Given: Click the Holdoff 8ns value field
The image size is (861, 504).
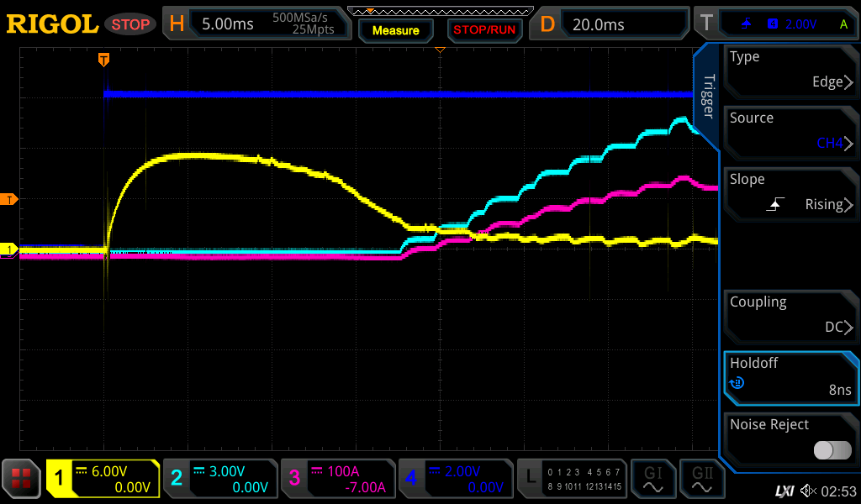Looking at the screenshot, I should point(790,377).
